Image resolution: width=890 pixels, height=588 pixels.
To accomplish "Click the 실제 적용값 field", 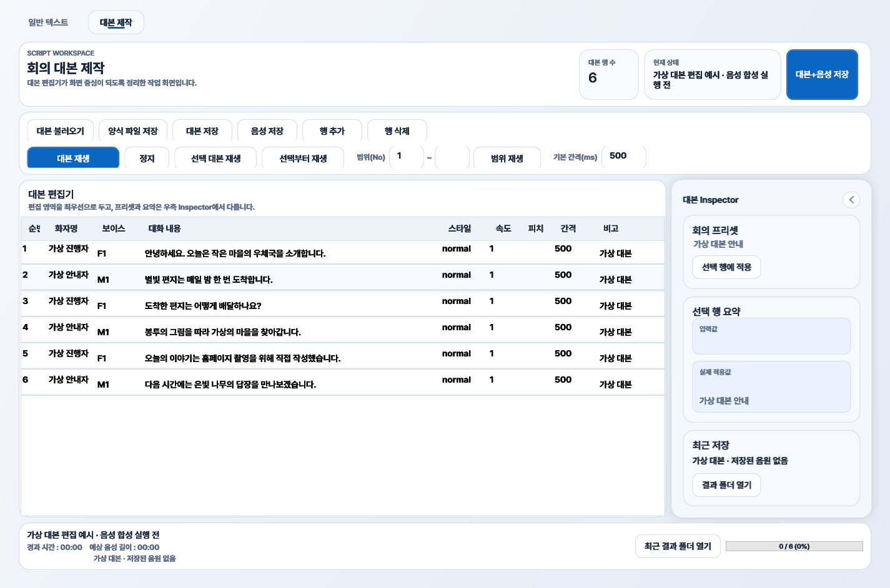I will tap(771, 386).
